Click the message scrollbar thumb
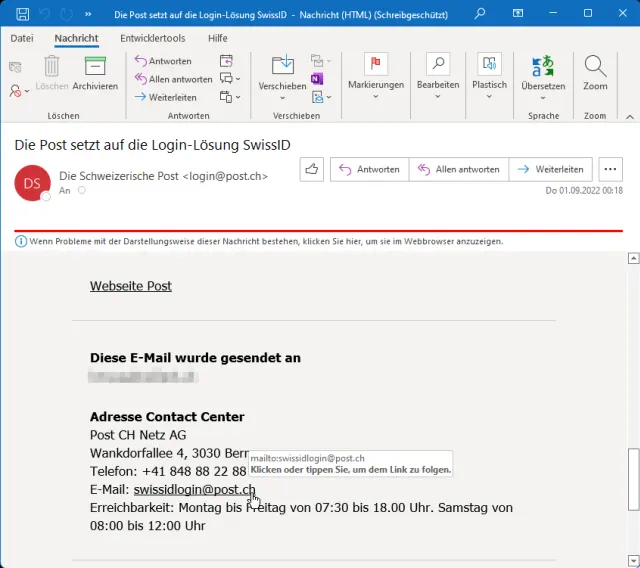 [633, 479]
